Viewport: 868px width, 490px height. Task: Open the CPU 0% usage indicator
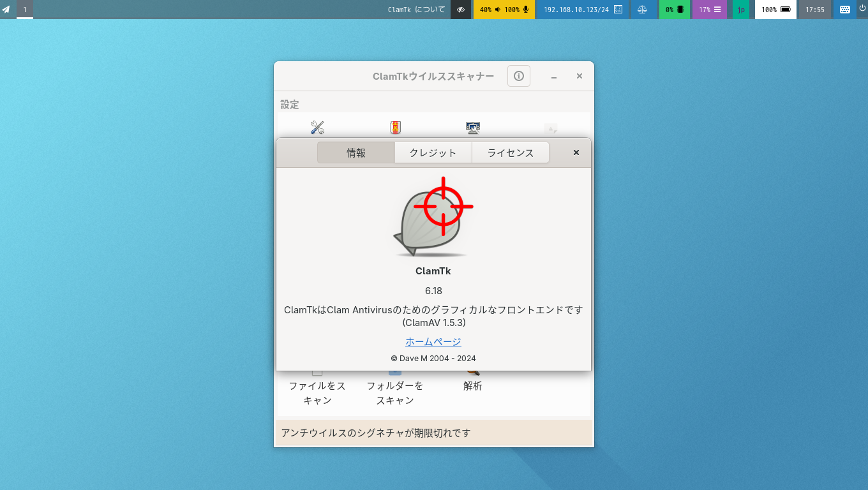[675, 10]
